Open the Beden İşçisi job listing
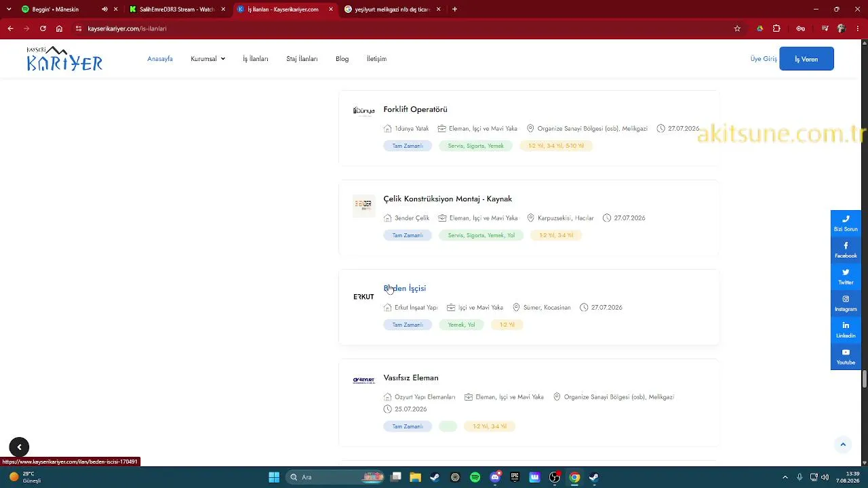 point(405,288)
